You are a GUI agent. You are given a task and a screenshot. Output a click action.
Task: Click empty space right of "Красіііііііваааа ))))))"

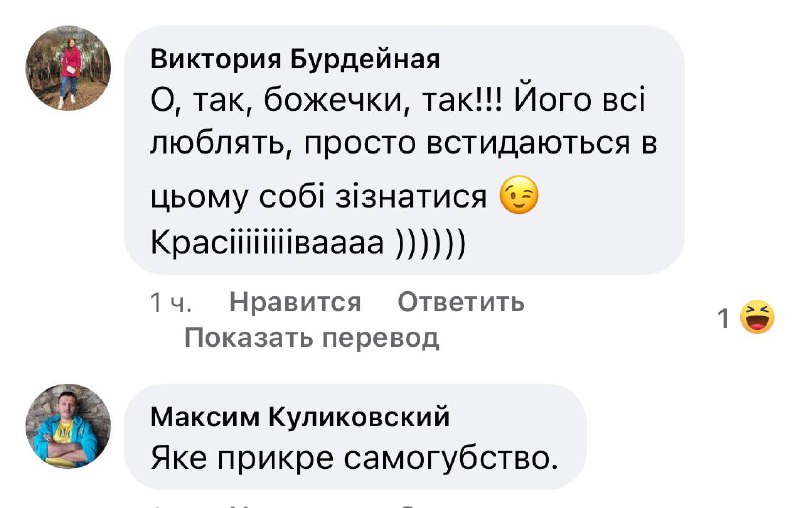click(x=570, y=243)
